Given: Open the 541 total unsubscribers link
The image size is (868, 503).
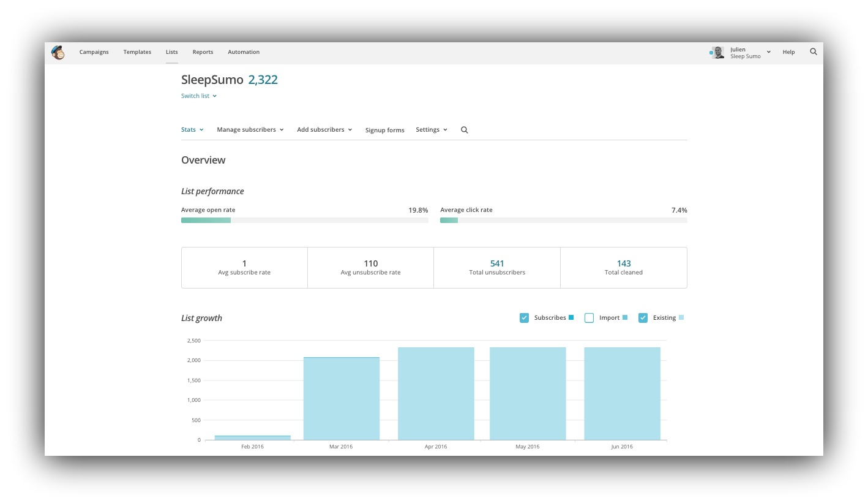Looking at the screenshot, I should [497, 263].
